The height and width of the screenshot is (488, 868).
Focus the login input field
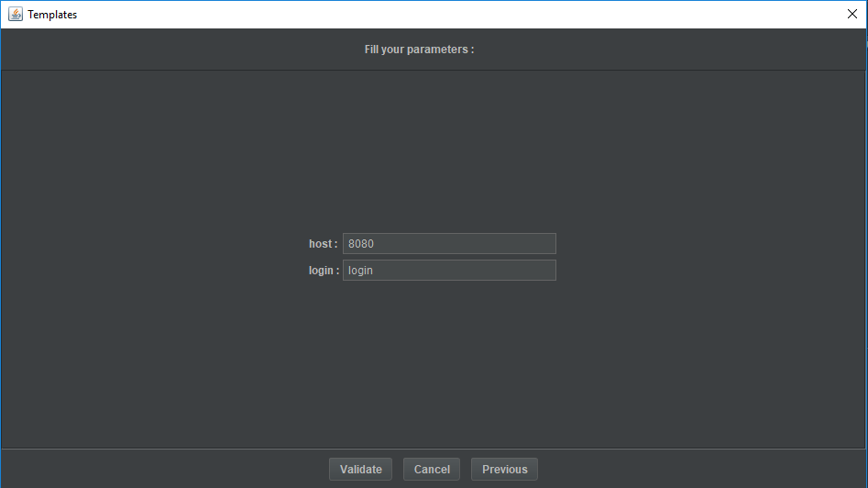click(x=449, y=270)
